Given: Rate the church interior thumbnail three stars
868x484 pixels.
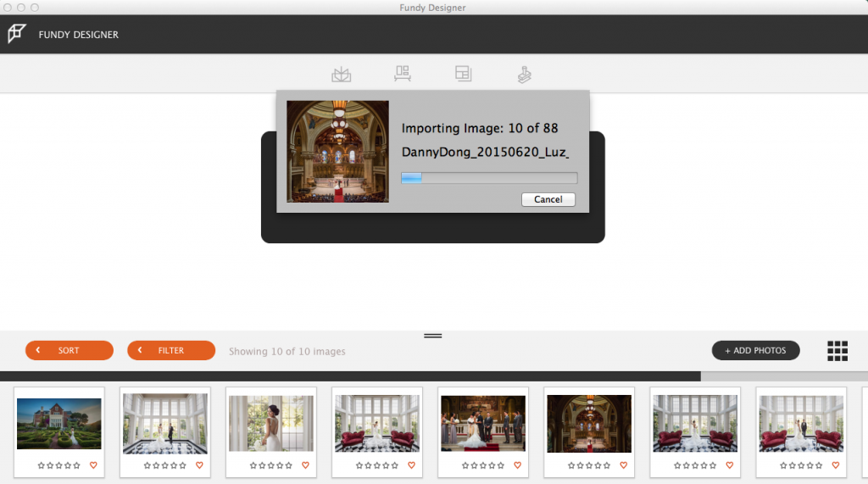Looking at the screenshot, I should [589, 465].
